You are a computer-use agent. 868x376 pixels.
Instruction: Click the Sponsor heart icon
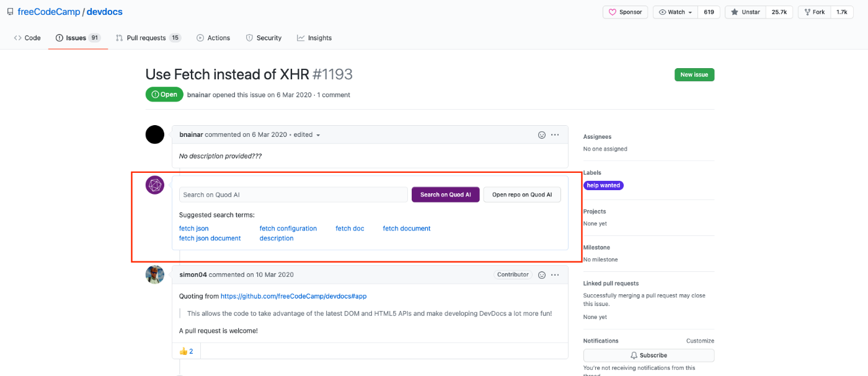[x=613, y=12]
